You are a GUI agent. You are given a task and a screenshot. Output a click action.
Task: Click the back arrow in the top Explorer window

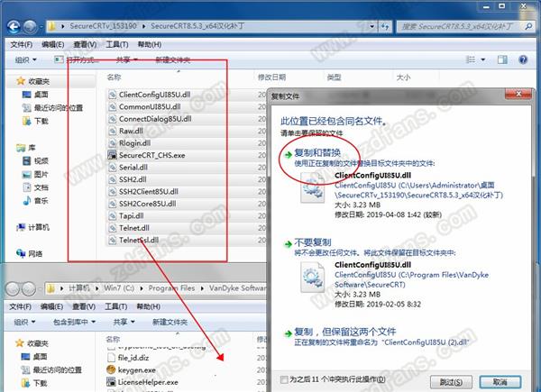[x=14, y=26]
